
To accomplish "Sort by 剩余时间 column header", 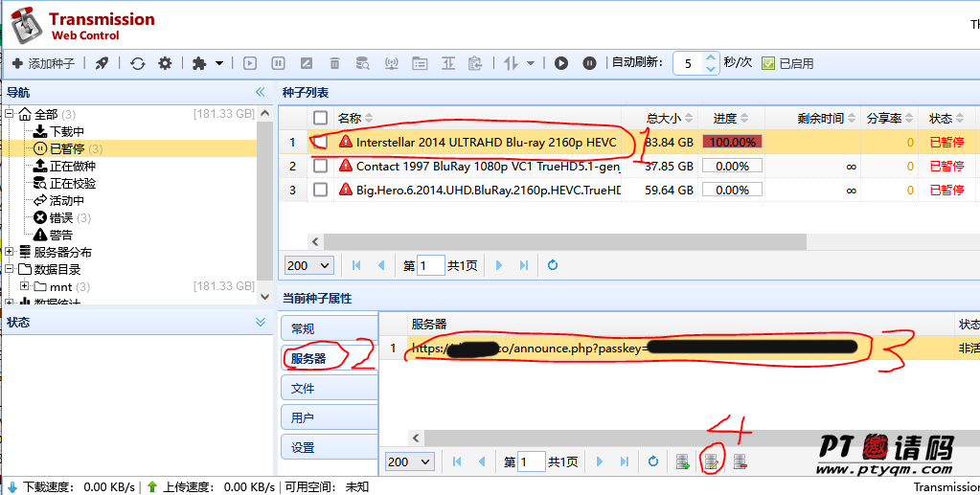I will (820, 118).
